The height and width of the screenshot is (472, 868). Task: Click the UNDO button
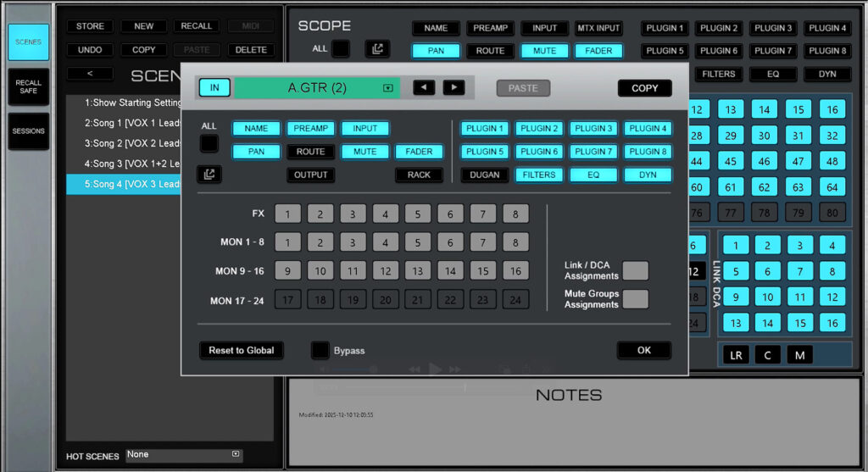pyautogui.click(x=90, y=50)
